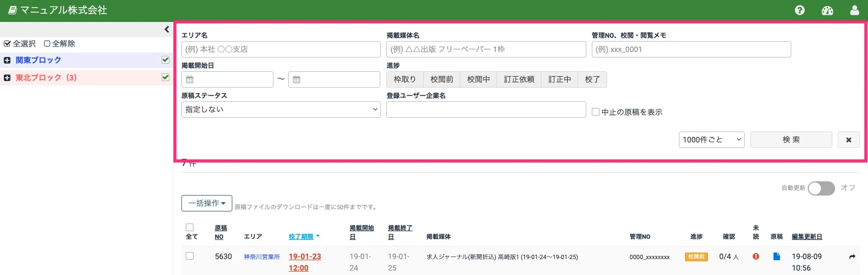Open the 一括操作 bulk action dropdown

pos(207,203)
